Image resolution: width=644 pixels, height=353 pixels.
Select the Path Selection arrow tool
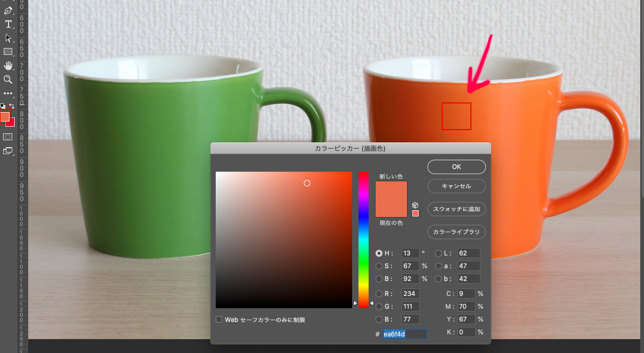8,38
